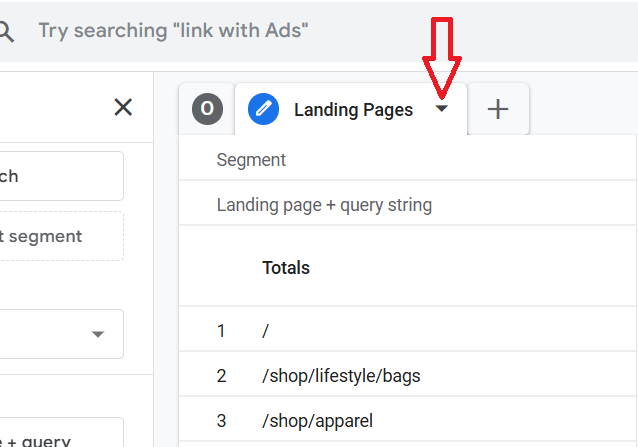The image size is (638, 447).
Task: Click the search magnifier icon
Action: point(6,30)
